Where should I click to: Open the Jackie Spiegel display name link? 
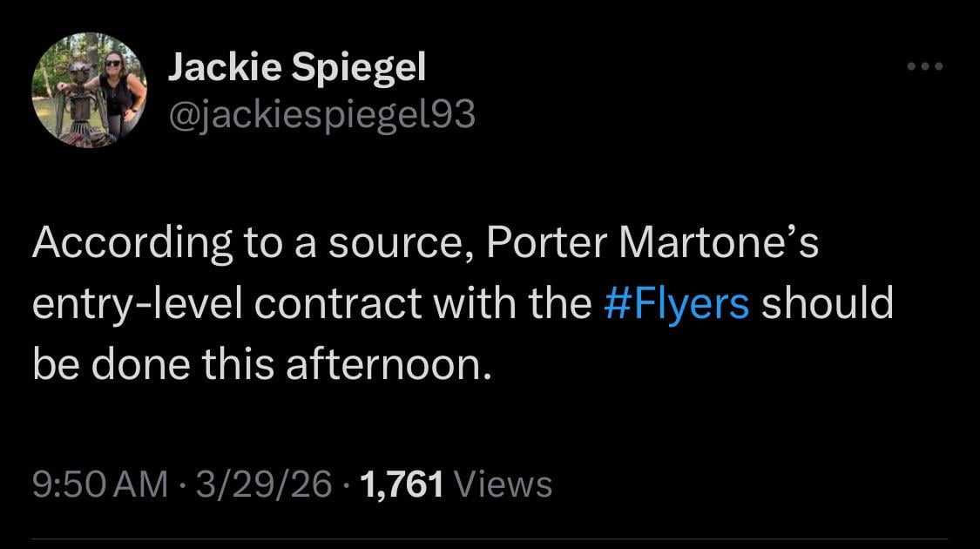(x=296, y=69)
